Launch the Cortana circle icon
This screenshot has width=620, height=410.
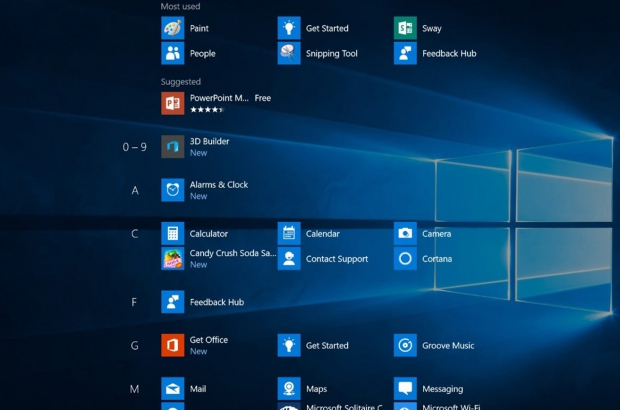[x=405, y=259]
